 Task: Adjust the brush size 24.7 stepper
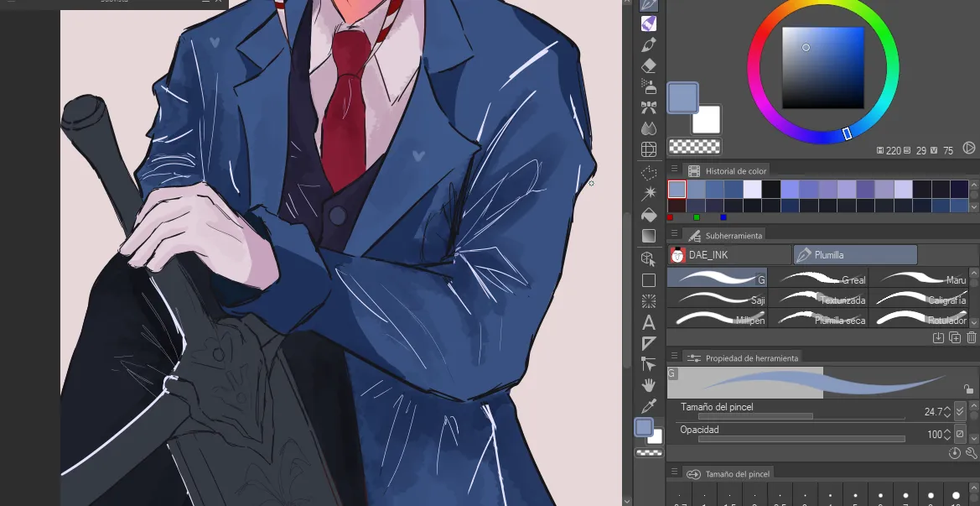(947, 411)
